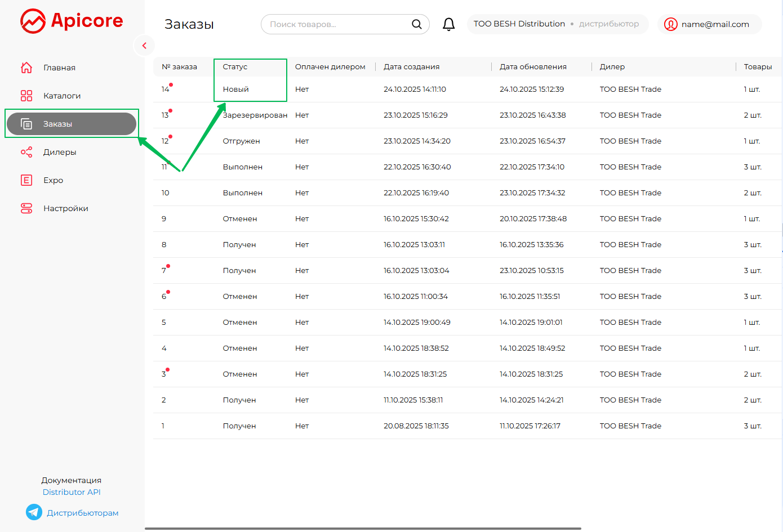Click the Apicore logo
This screenshot has height=532, width=783.
[x=72, y=21]
